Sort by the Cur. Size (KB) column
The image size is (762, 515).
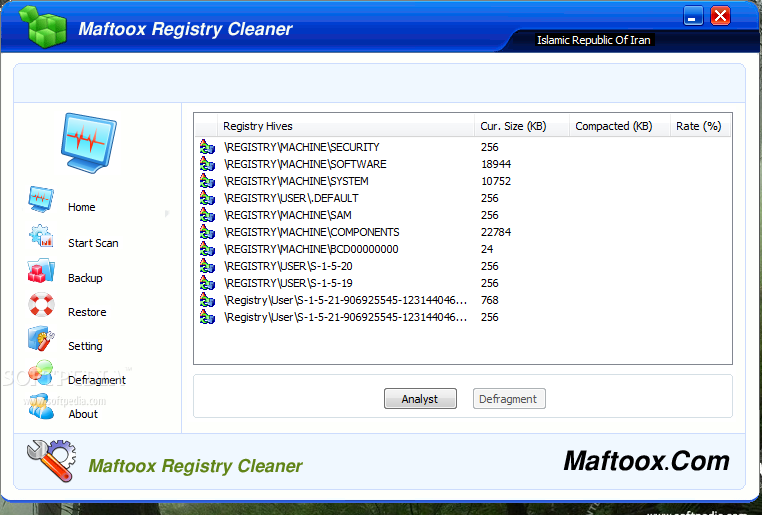(521, 126)
